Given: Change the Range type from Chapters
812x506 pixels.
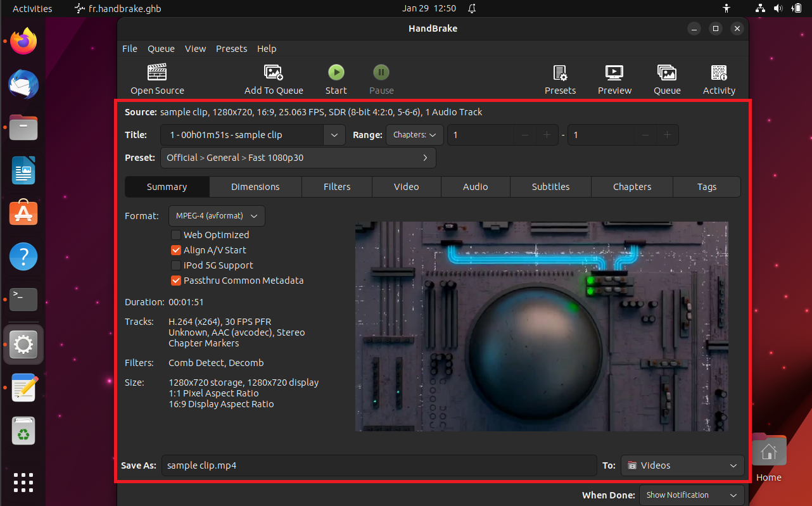Looking at the screenshot, I should (x=415, y=135).
